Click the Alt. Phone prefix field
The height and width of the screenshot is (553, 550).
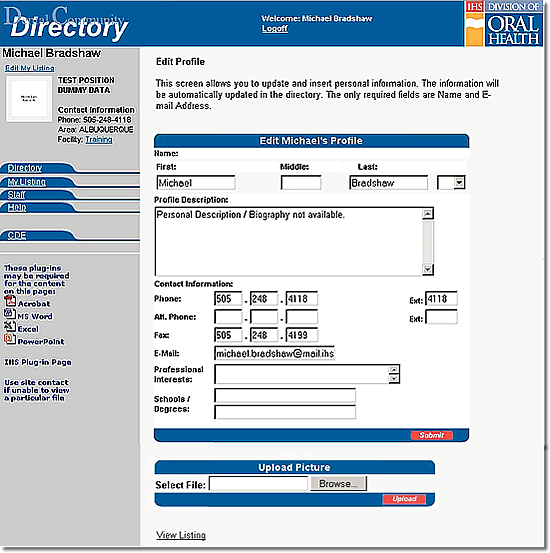(264, 317)
